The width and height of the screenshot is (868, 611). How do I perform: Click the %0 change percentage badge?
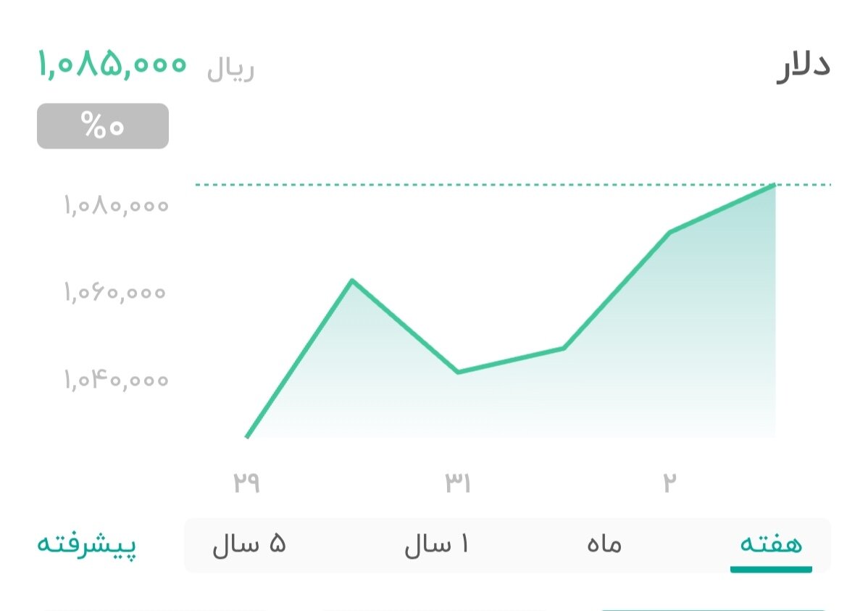click(x=102, y=125)
